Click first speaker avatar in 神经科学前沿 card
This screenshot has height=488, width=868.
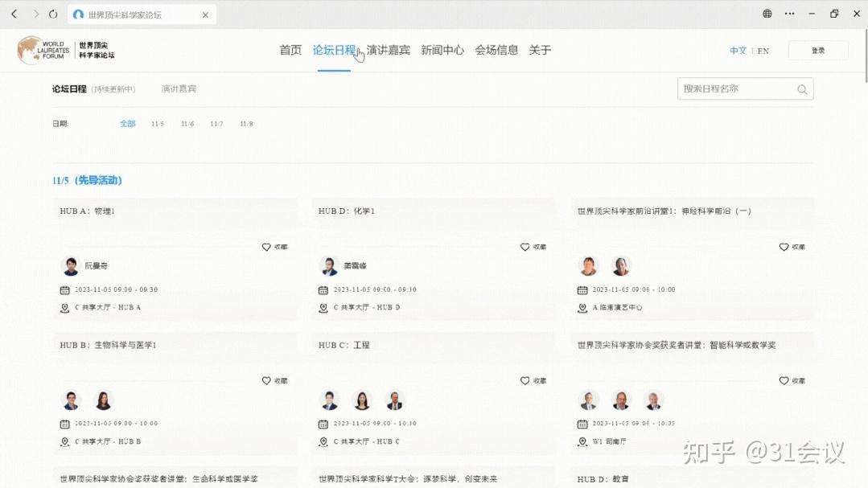click(588, 266)
